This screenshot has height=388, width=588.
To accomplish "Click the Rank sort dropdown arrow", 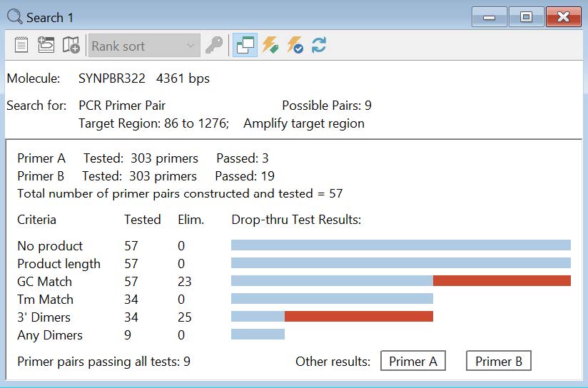I will [191, 46].
